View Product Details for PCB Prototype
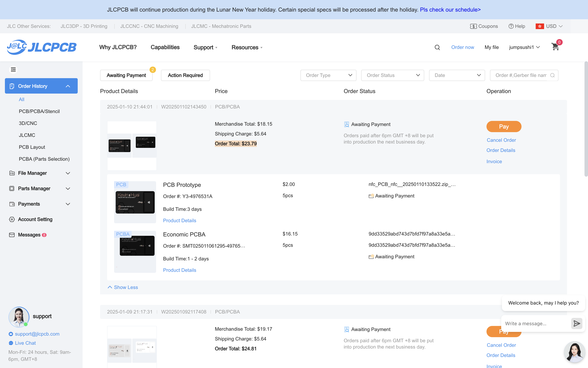Image resolution: width=588 pixels, height=368 pixels. click(x=180, y=220)
